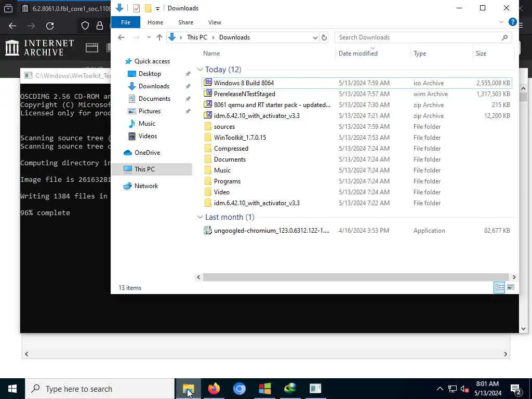Open Firefox from the taskbar

[214, 389]
